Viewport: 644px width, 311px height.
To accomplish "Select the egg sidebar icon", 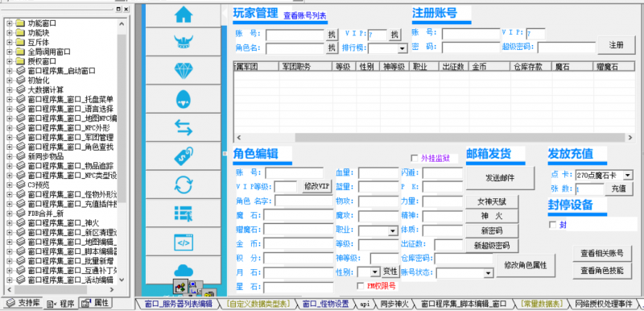I will click(x=184, y=100).
